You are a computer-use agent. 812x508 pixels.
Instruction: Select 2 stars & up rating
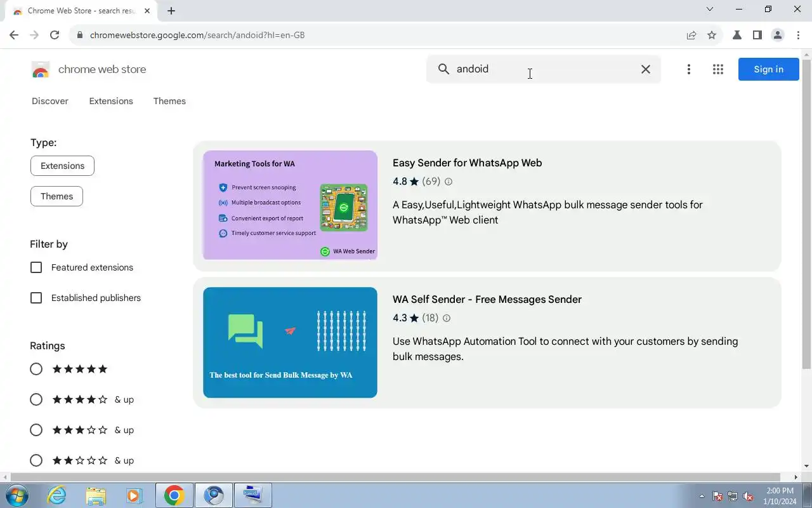36,460
